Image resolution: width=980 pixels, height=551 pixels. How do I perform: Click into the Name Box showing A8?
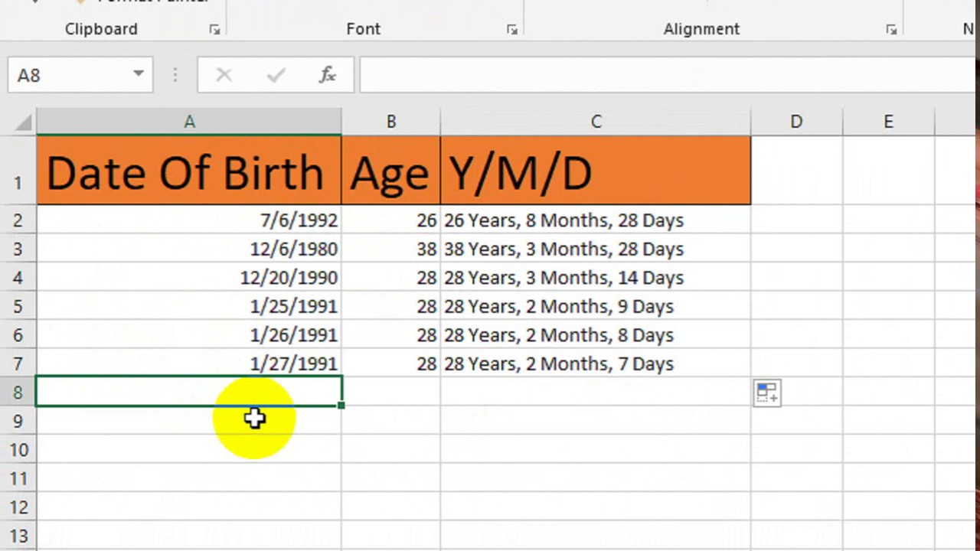[67, 75]
